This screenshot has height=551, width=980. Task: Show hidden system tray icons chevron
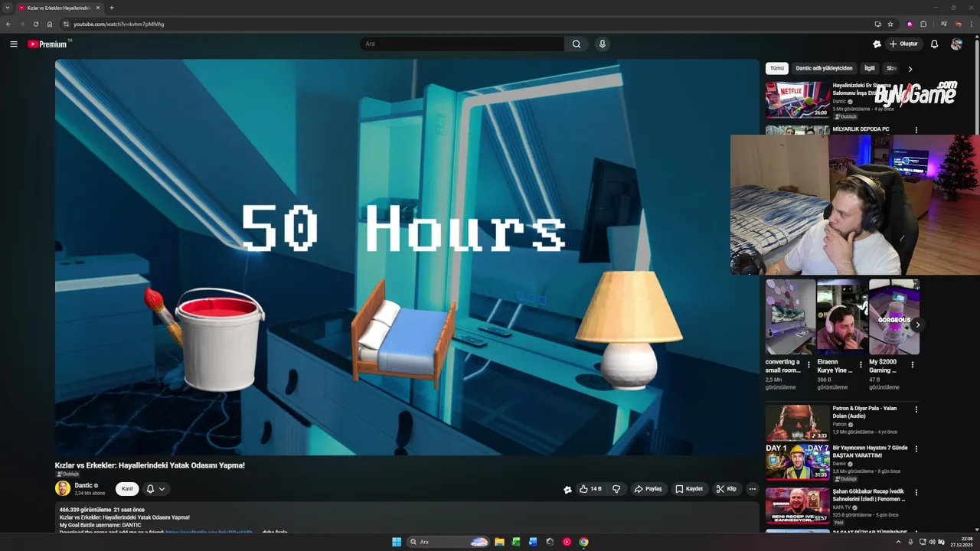click(898, 542)
